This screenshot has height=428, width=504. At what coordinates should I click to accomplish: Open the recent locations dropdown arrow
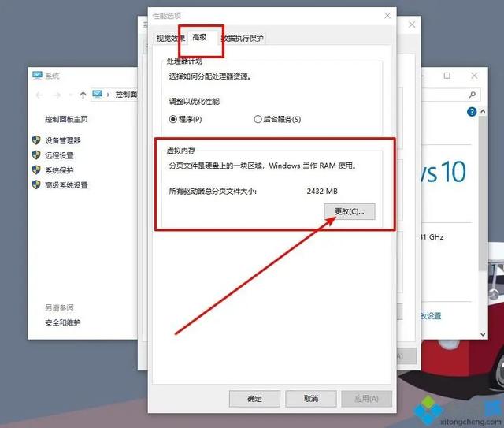pos(71,95)
